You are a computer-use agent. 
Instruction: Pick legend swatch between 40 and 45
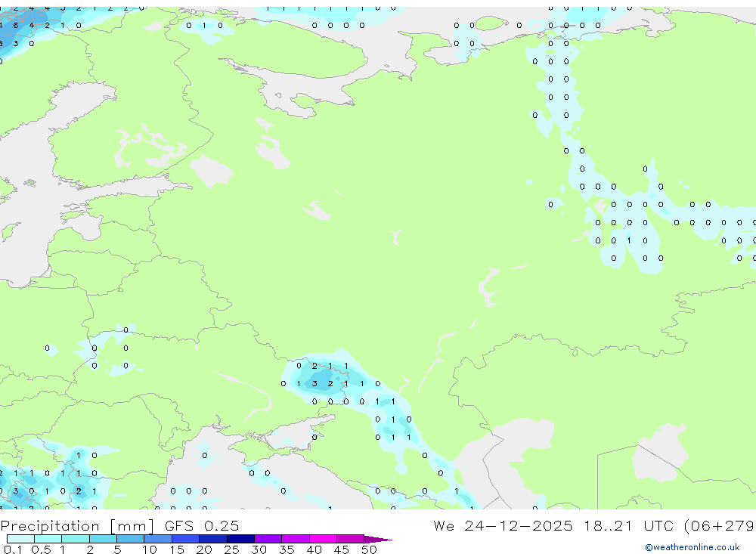(323, 539)
